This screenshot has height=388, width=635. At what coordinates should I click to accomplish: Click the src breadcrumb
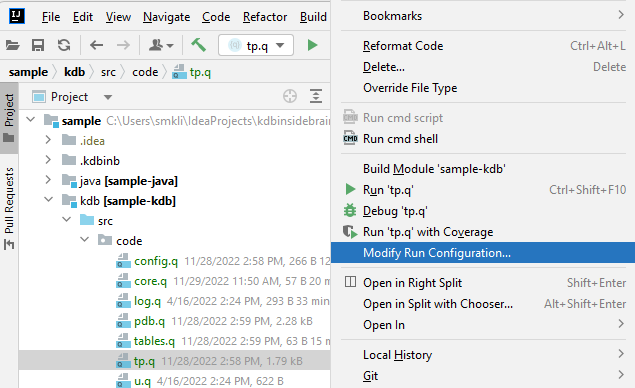pyautogui.click(x=108, y=72)
